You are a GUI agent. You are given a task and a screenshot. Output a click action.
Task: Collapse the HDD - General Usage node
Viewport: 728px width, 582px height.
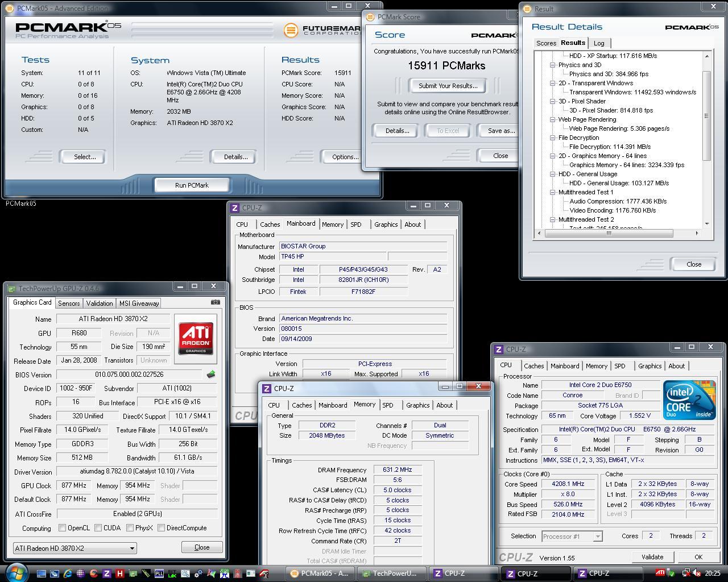[552, 174]
